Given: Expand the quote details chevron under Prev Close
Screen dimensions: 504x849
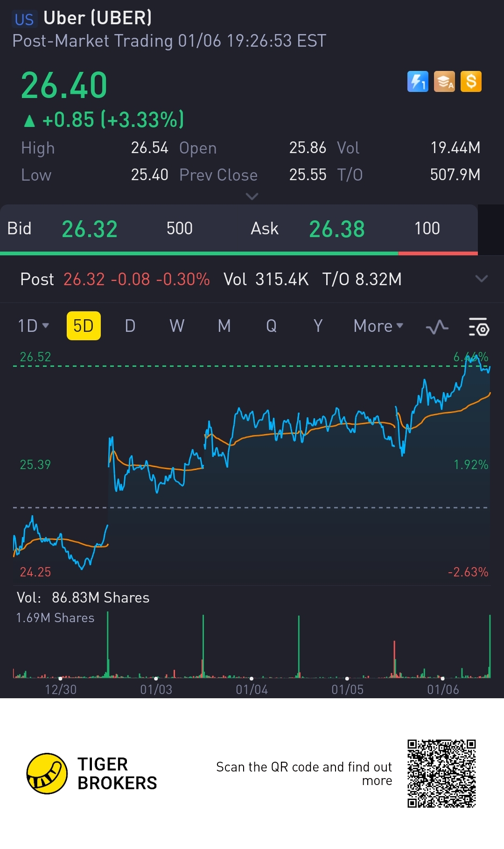Looking at the screenshot, I should [252, 196].
